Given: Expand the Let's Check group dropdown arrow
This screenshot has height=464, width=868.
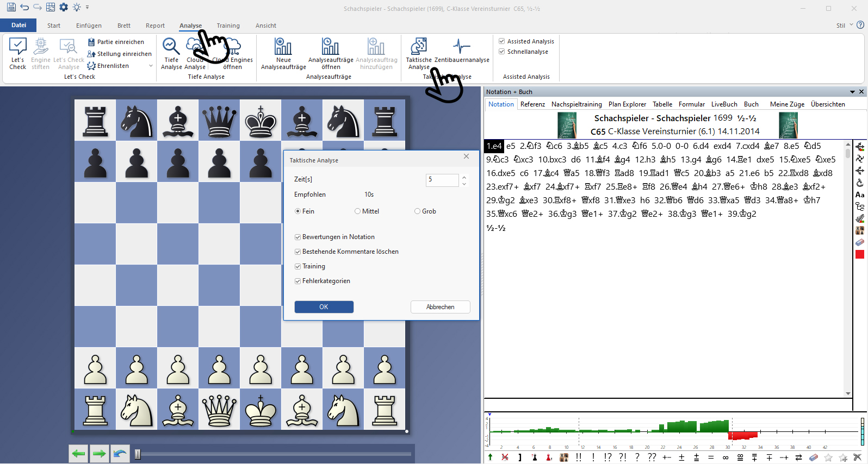Looking at the screenshot, I should [x=151, y=66].
